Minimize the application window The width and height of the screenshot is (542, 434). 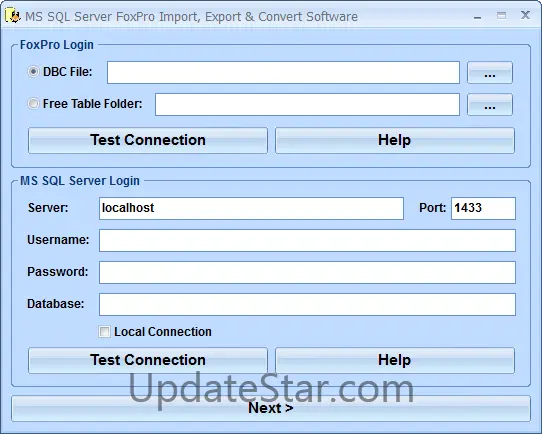[x=478, y=16]
